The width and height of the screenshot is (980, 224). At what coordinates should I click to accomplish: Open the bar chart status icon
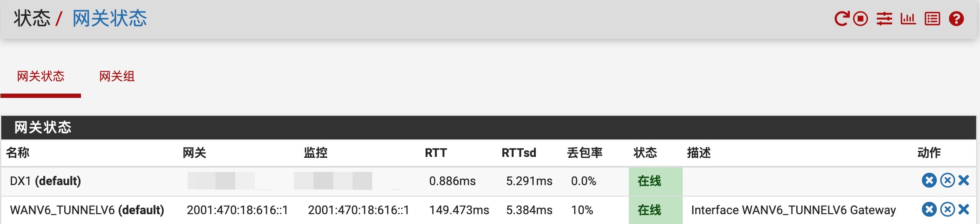pos(908,19)
